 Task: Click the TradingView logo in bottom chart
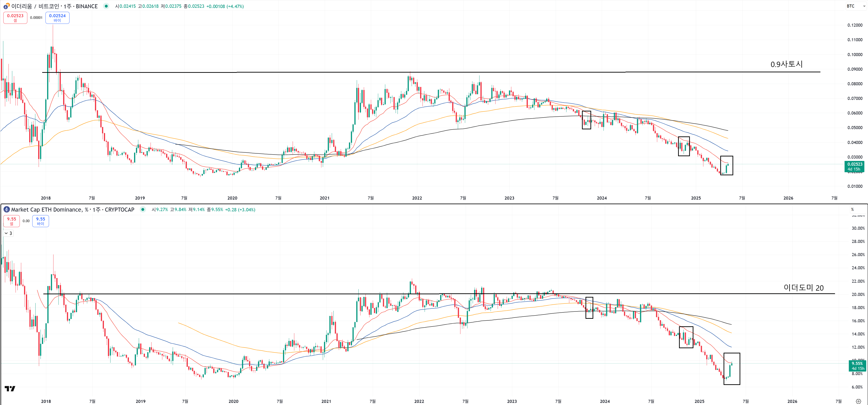click(10, 389)
